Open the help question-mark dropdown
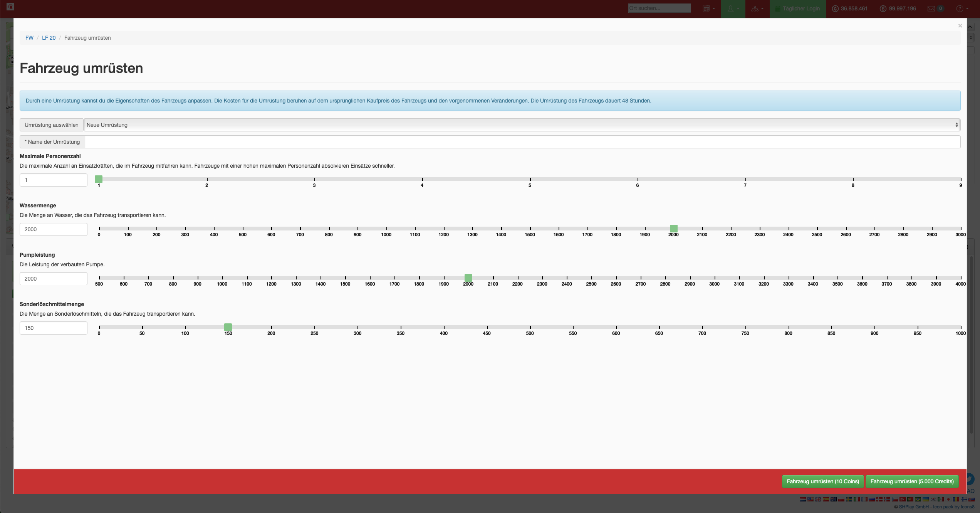Screen dimensions: 980x513 tap(962, 8)
